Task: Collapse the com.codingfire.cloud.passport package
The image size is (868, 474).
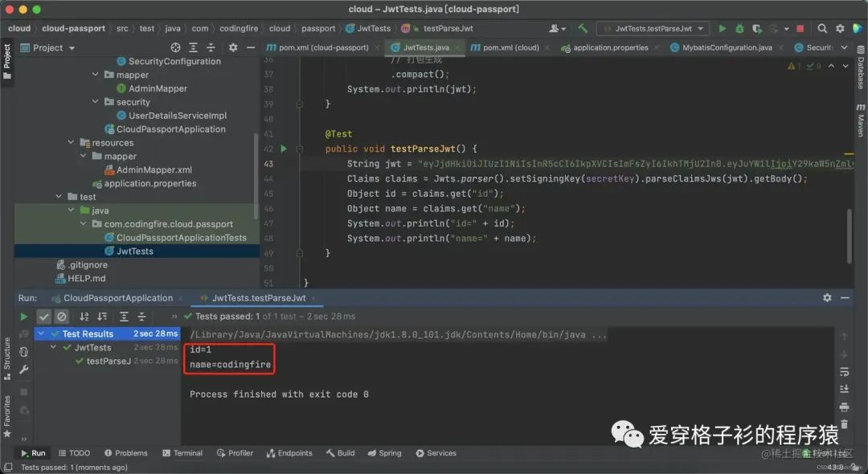Action: 83,223
